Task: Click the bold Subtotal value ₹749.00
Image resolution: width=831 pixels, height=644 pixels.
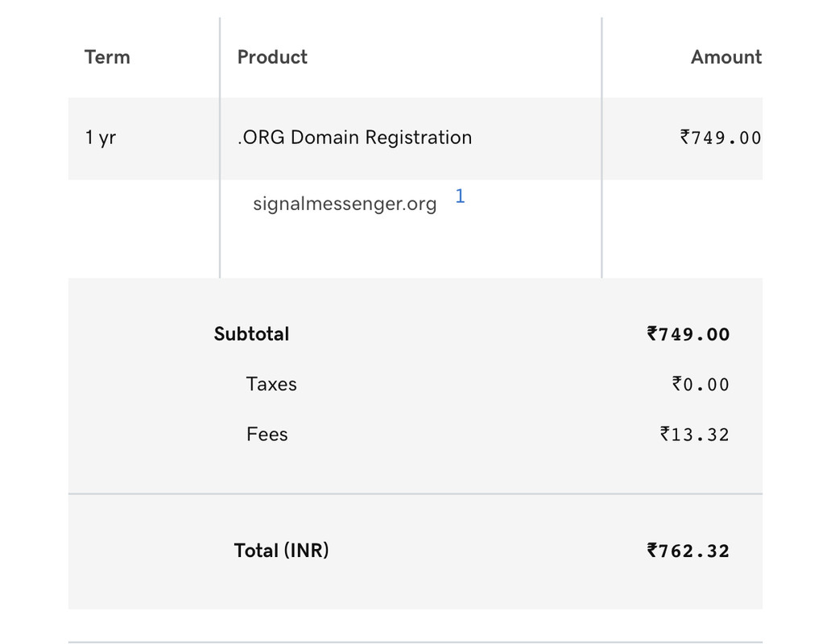Action: [688, 334]
